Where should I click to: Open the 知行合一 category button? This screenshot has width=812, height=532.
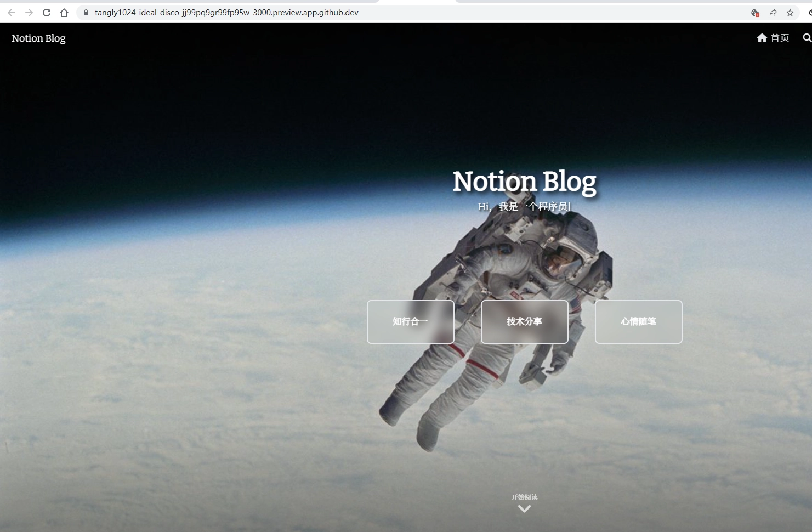click(x=411, y=322)
